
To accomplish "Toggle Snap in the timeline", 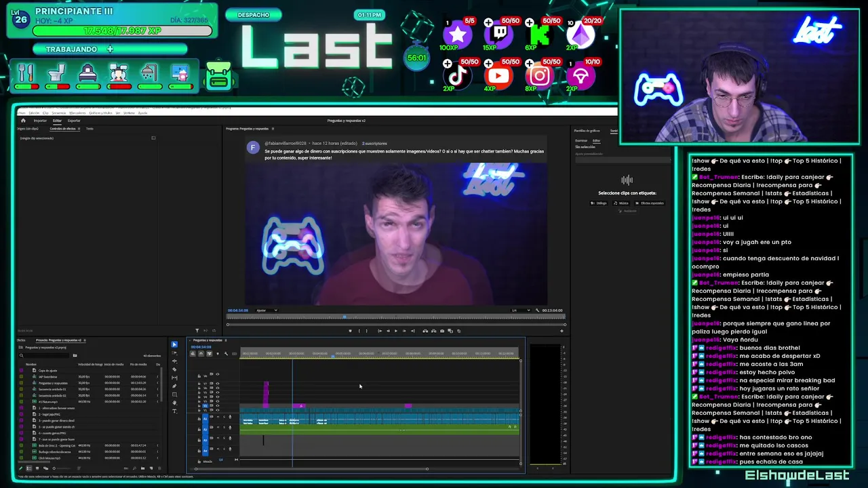I will coord(201,354).
